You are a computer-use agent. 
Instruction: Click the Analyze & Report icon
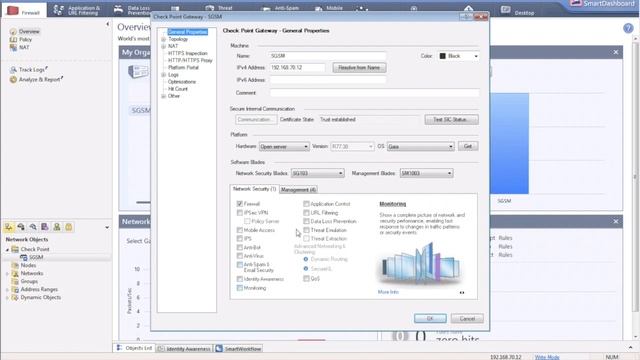13,80
